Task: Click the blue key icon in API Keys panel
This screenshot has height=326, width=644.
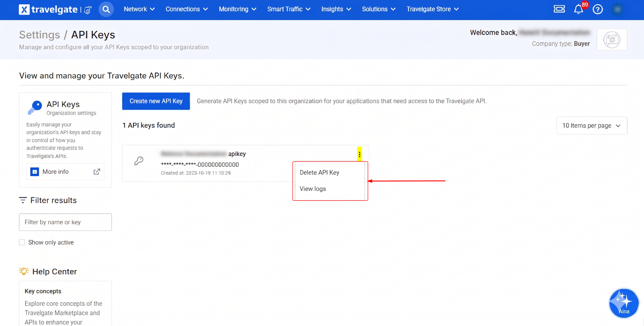Action: pos(35,108)
